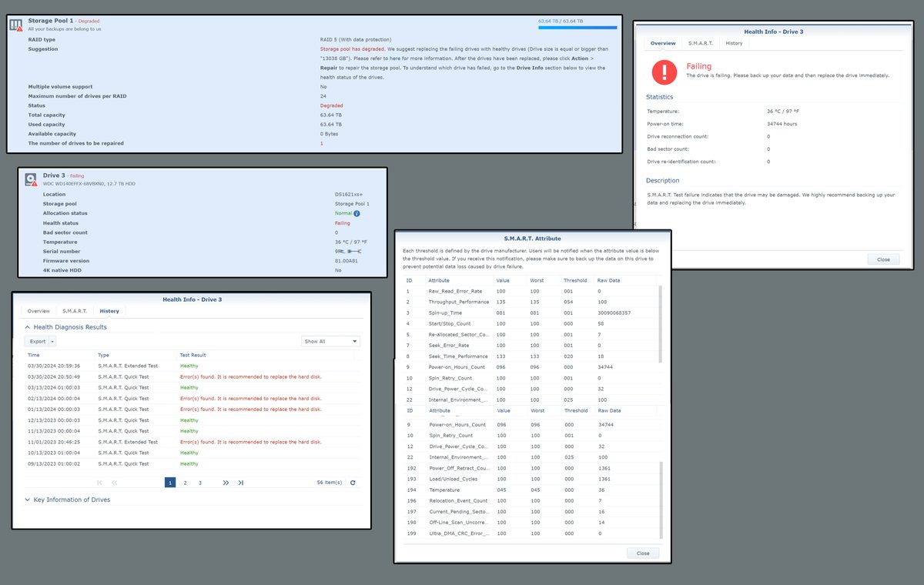Open S.M.A.R.T. tab in the History results window
924x585 pixels.
pos(75,311)
